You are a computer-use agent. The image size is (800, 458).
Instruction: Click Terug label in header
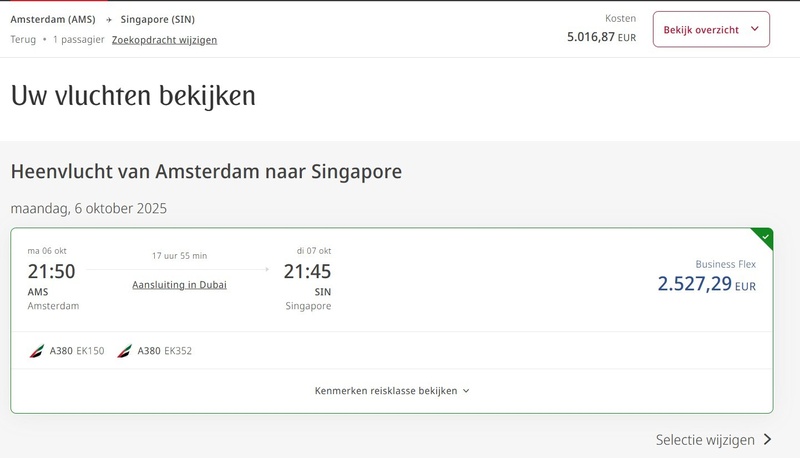point(23,40)
